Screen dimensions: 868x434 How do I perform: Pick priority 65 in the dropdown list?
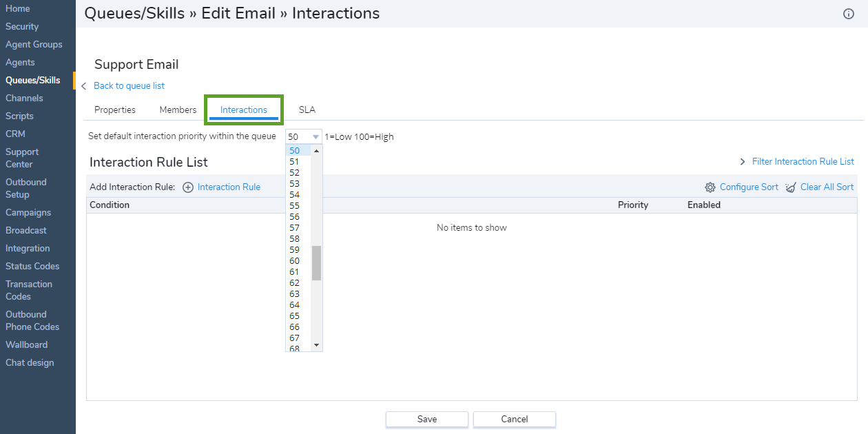pyautogui.click(x=298, y=316)
